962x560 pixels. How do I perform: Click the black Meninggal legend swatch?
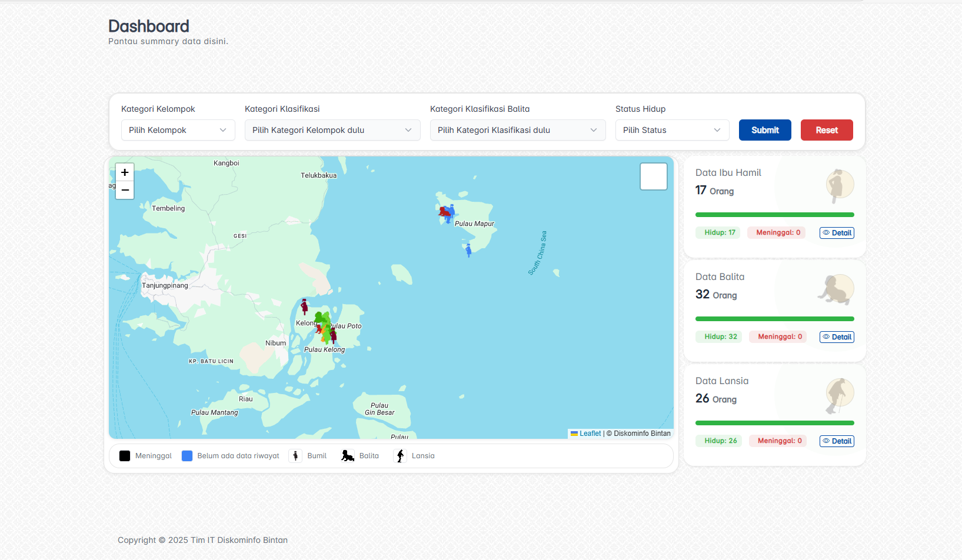point(125,456)
